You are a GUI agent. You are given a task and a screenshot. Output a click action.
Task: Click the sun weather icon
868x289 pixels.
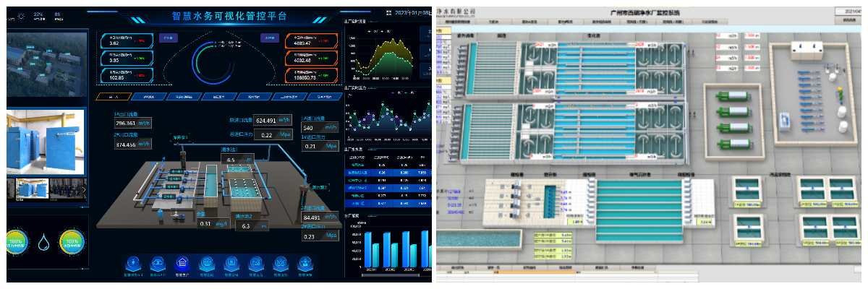coord(21,14)
